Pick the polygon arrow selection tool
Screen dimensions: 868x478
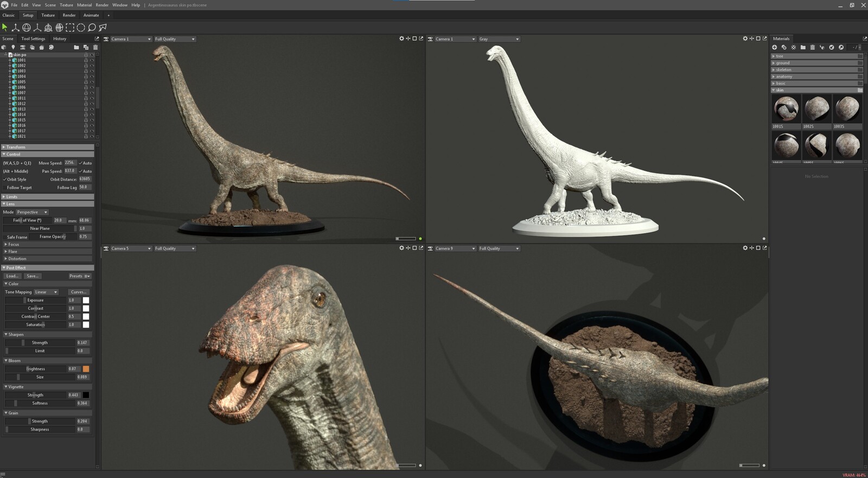103,27
